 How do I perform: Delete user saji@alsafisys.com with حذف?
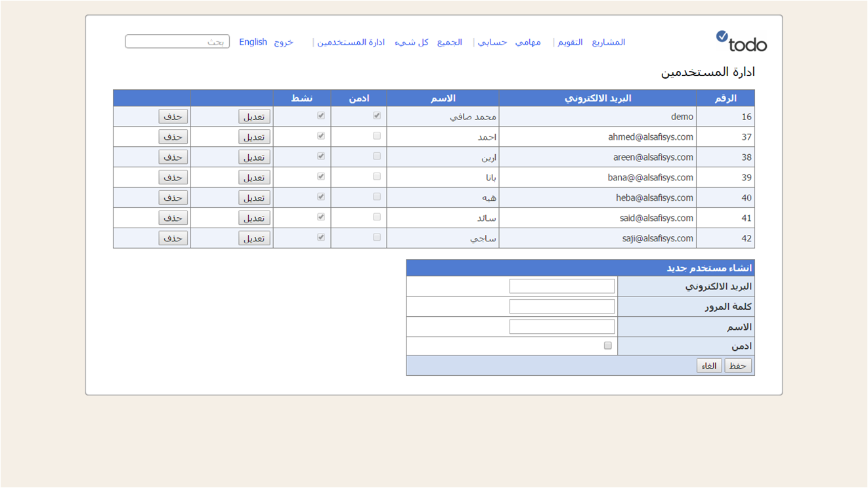[173, 238]
